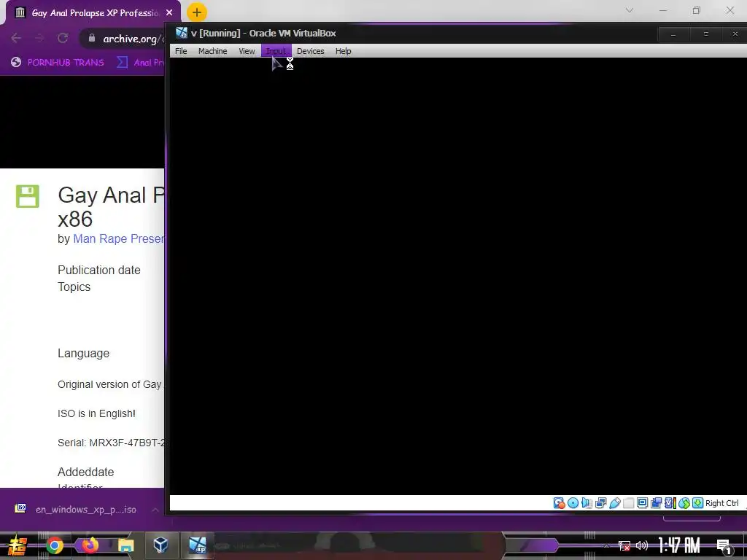Switch to the running XP VM taskbar icon
Screen dimensions: 747x560
click(197, 545)
